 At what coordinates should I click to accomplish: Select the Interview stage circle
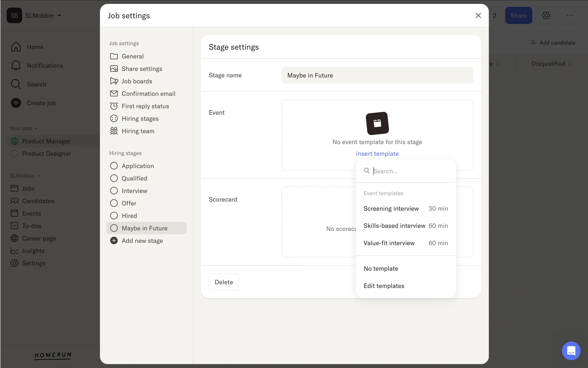114,191
